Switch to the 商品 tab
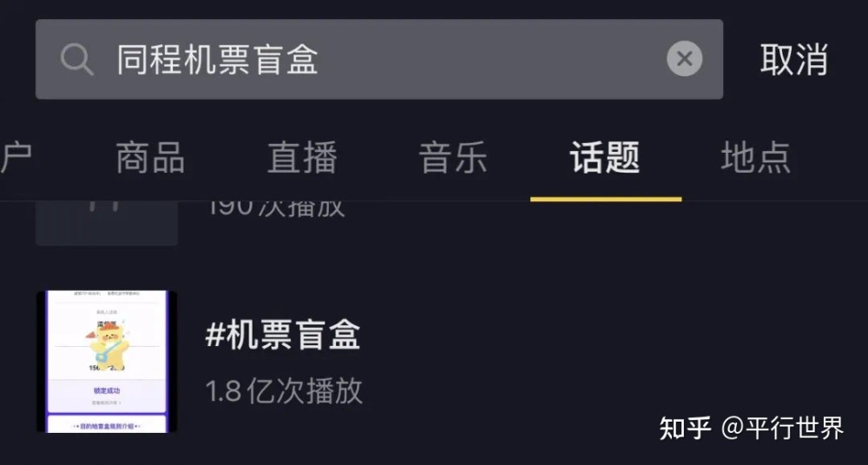 (150, 159)
